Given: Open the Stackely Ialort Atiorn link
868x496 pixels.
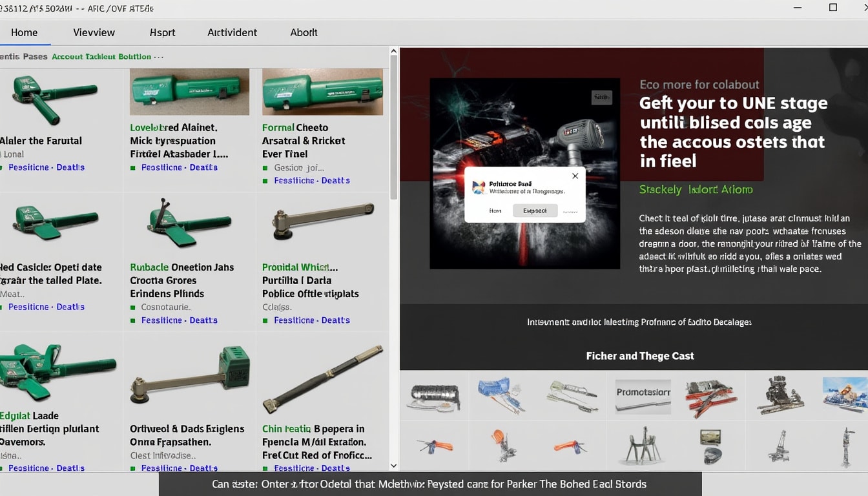Looking at the screenshot, I should tap(696, 189).
